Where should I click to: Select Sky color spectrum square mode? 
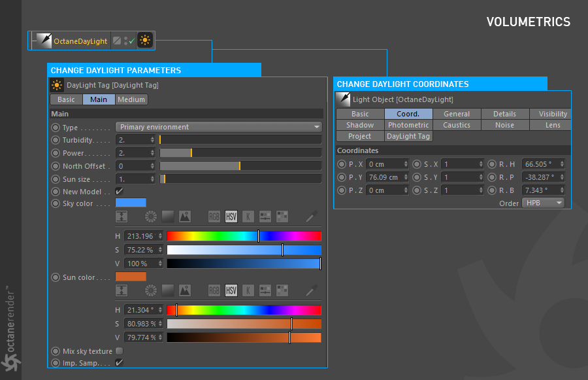click(x=168, y=216)
